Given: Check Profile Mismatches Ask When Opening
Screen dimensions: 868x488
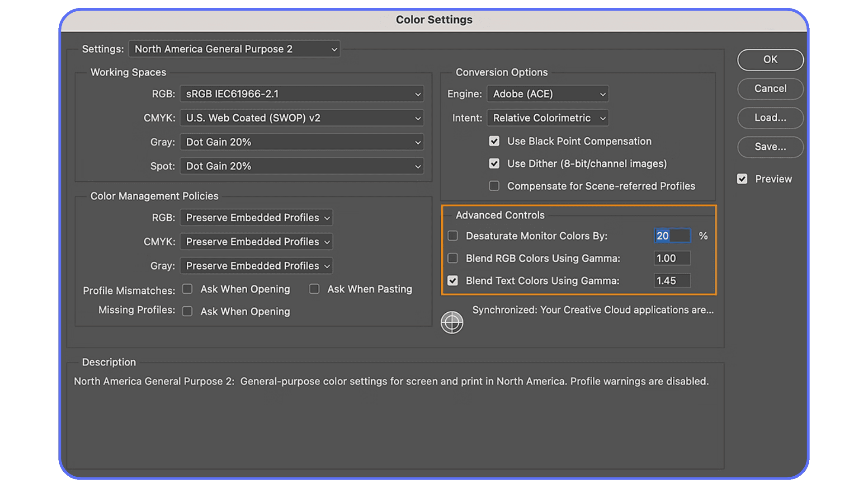Looking at the screenshot, I should point(187,289).
